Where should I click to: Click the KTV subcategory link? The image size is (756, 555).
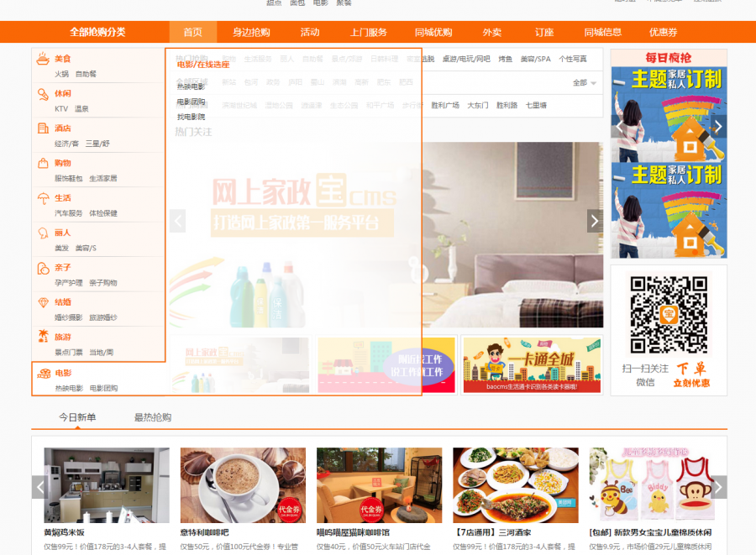[61, 109]
